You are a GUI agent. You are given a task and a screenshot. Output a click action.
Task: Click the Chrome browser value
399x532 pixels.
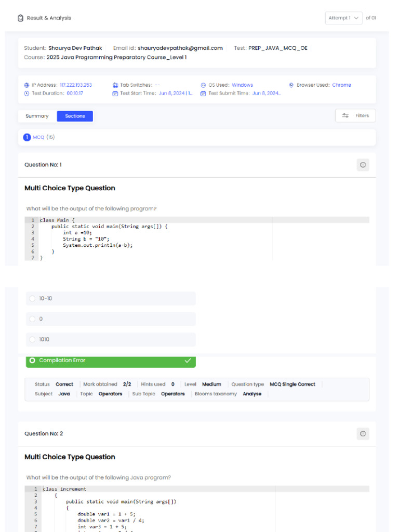coord(342,85)
